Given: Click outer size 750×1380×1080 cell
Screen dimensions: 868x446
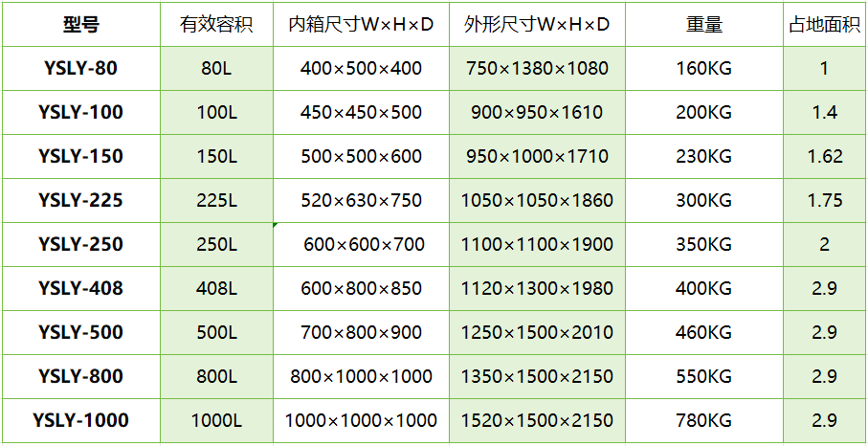Looking at the screenshot, I should (537, 69).
